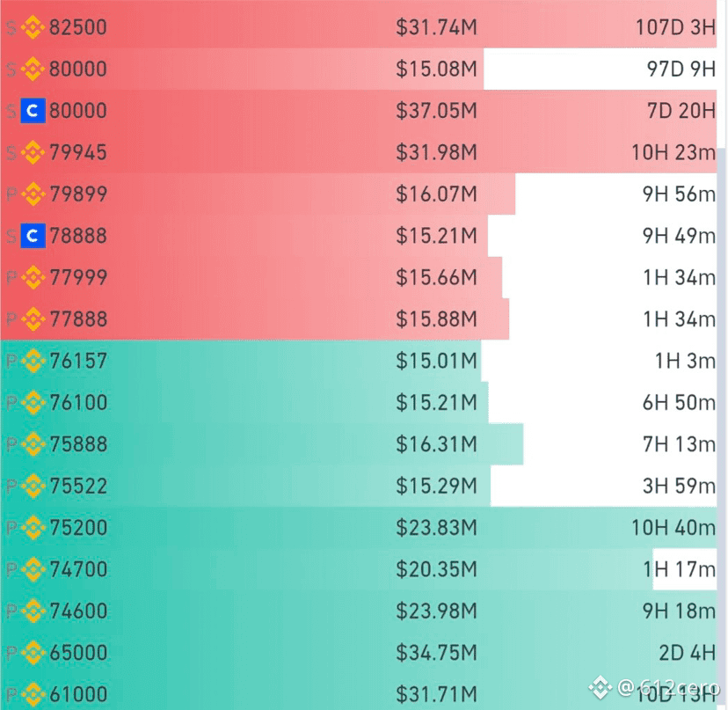Image resolution: width=728 pixels, height=710 pixels.
Task: Click Coinbase icon on the $37.05M row
Action: coord(33,111)
